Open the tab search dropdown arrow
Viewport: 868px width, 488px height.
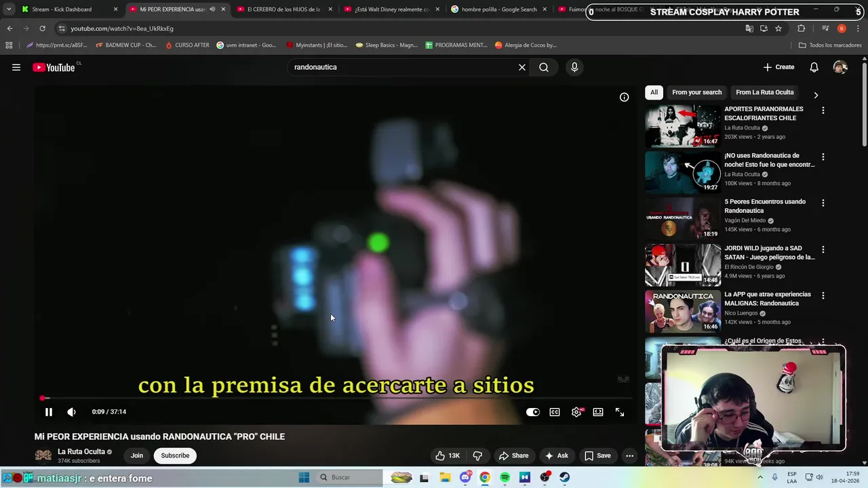9,9
